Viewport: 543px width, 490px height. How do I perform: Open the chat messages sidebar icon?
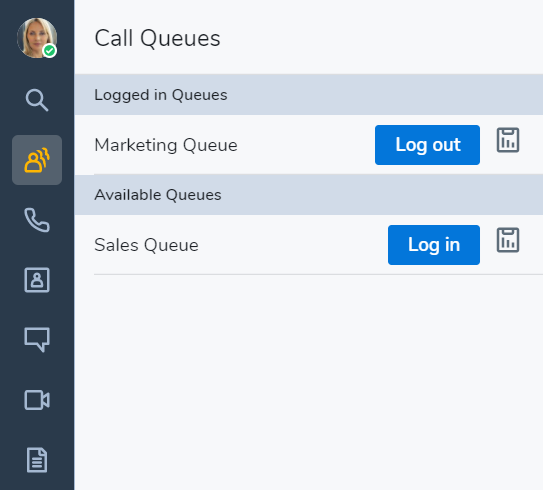tap(37, 340)
